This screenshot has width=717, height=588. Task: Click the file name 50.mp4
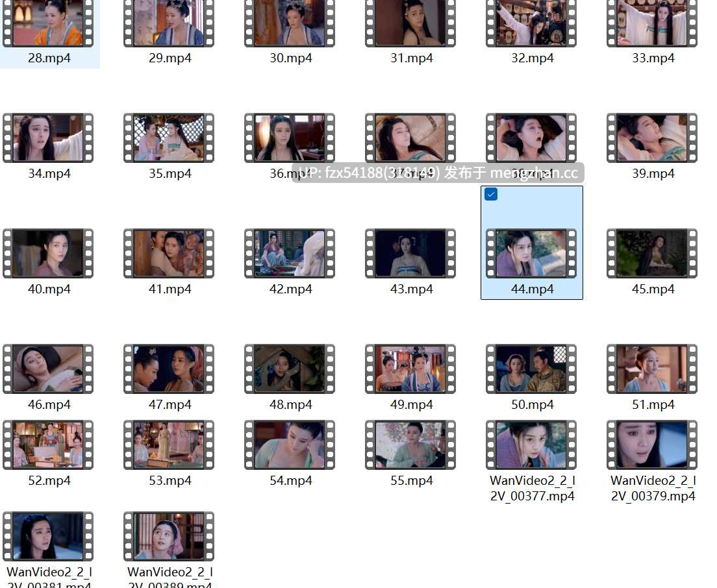point(533,405)
